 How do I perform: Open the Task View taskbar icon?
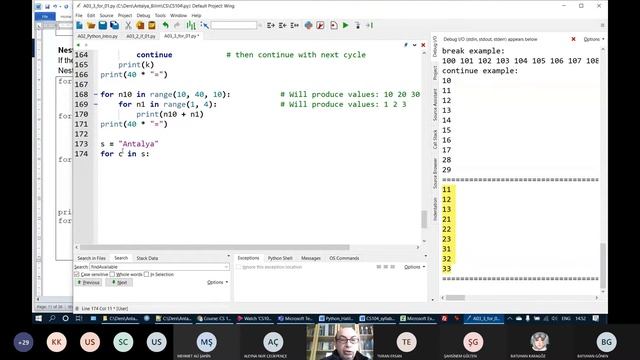click(x=79, y=318)
